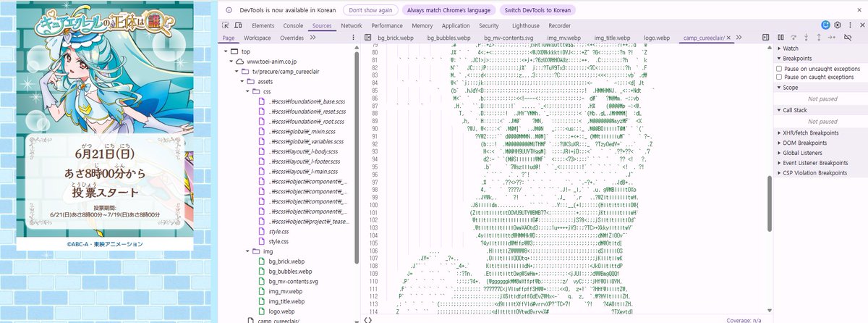Open the logo.webp editor tab
868x323 pixels.
click(x=658, y=37)
